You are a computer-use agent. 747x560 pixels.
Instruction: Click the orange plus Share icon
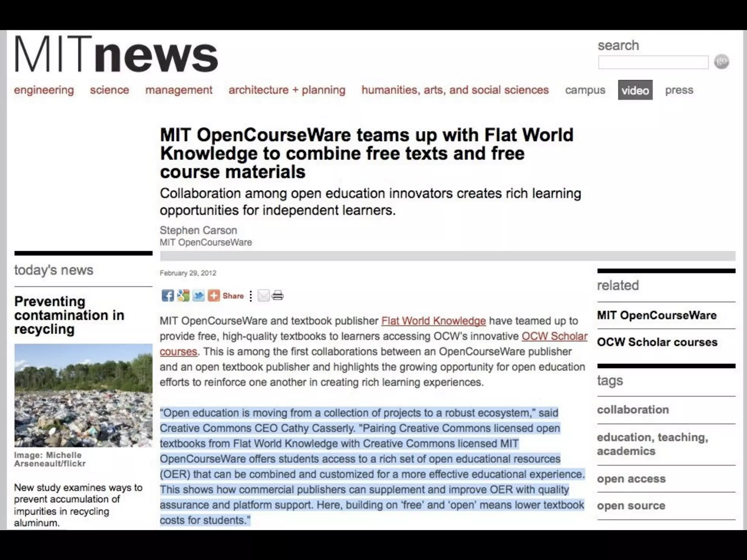tap(214, 295)
